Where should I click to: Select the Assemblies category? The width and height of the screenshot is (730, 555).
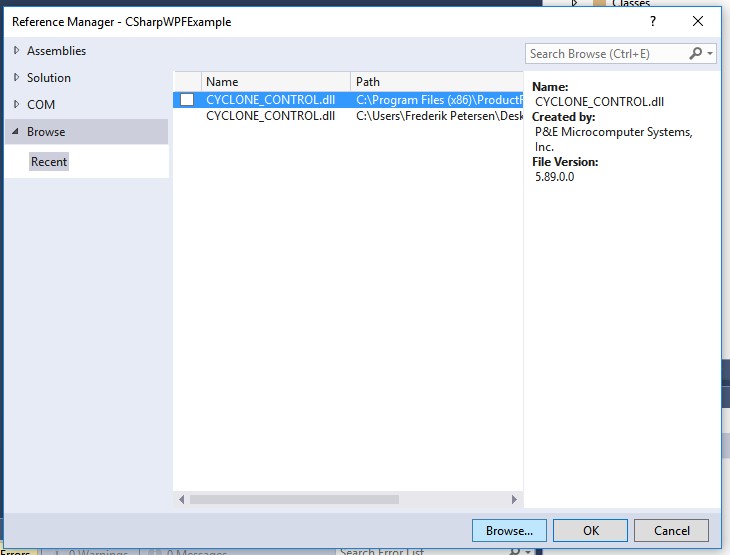pyautogui.click(x=56, y=51)
